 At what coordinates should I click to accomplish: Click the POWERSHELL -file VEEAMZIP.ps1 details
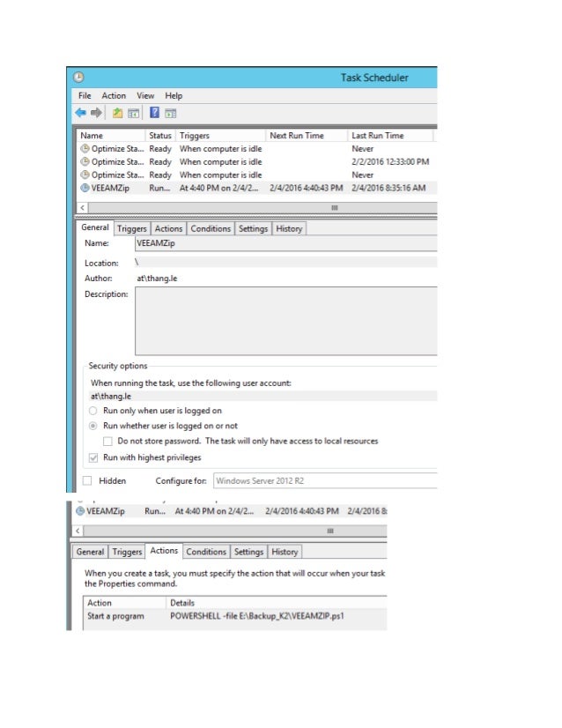coord(257,616)
